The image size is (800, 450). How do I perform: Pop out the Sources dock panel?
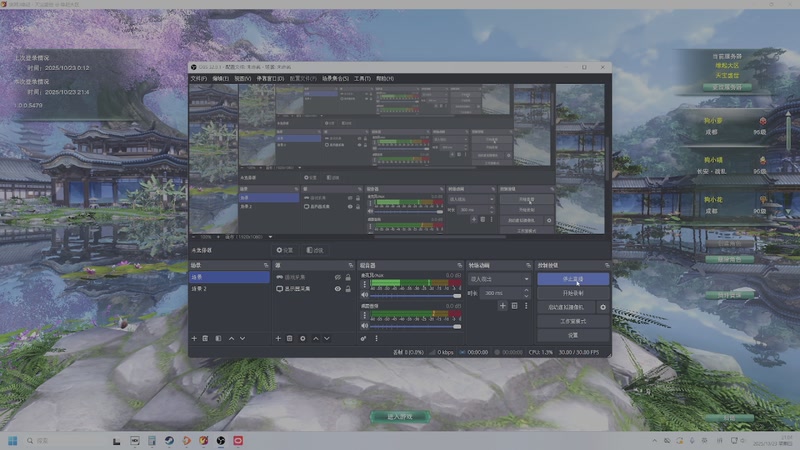coord(351,265)
